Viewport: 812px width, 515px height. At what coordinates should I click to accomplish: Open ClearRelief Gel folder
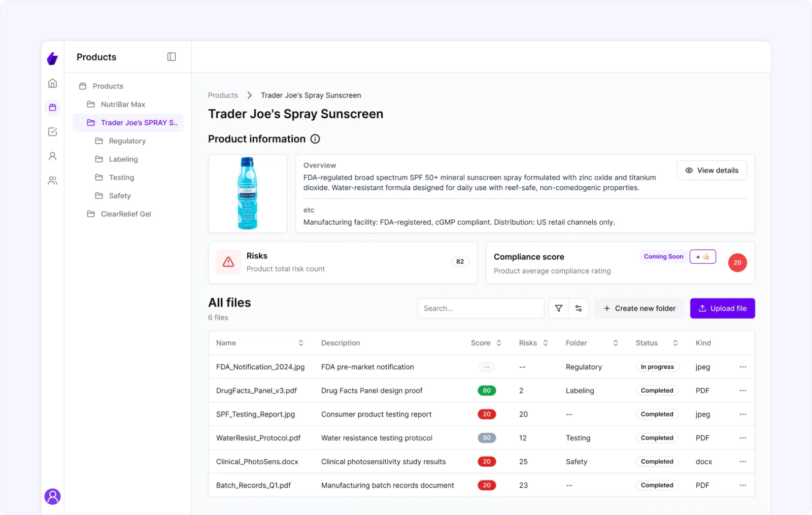(x=128, y=214)
